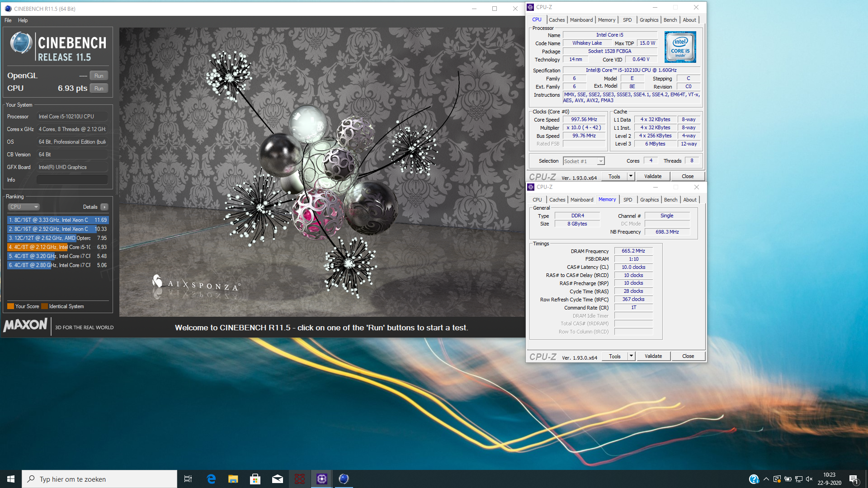This screenshot has height=488, width=868.
Task: Click the muted volume tray icon
Action: coord(809,479)
